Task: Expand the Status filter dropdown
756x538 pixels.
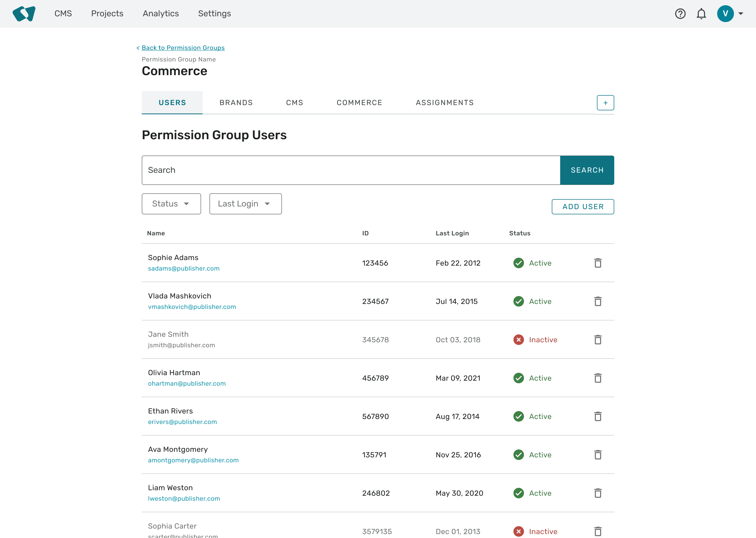Action: (x=171, y=204)
